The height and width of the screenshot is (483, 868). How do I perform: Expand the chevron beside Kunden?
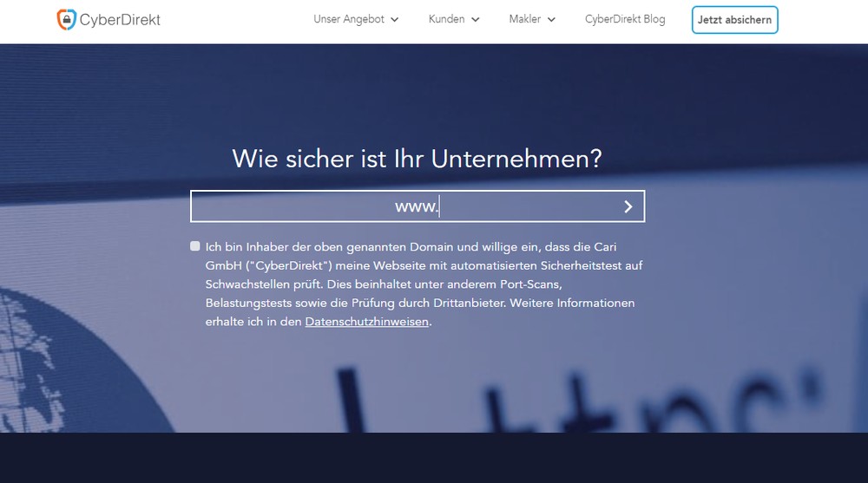476,20
